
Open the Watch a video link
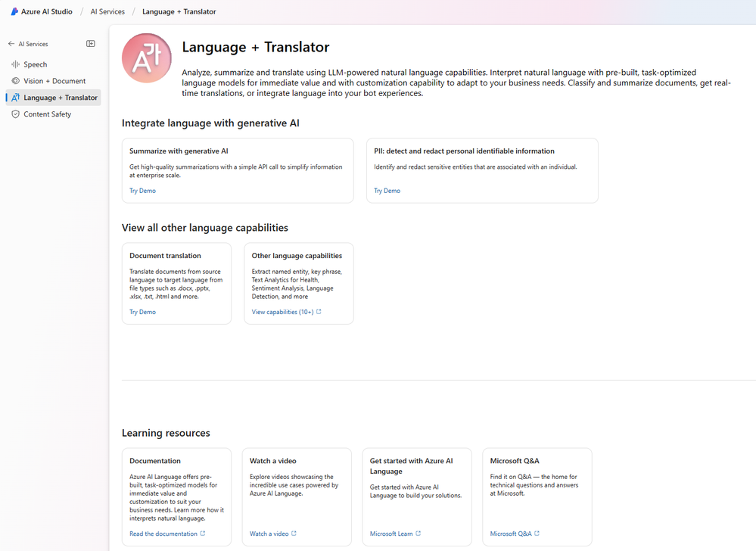point(269,534)
